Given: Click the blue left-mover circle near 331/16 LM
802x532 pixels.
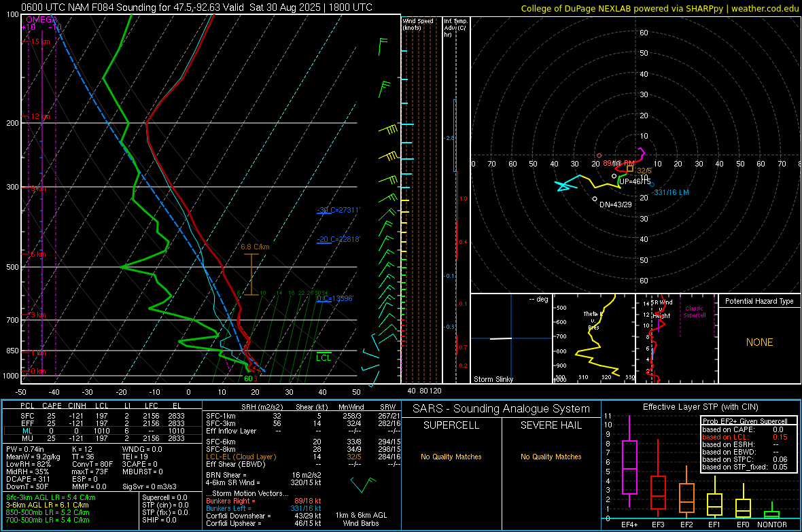Looking at the screenshot, I should tap(652, 185).
